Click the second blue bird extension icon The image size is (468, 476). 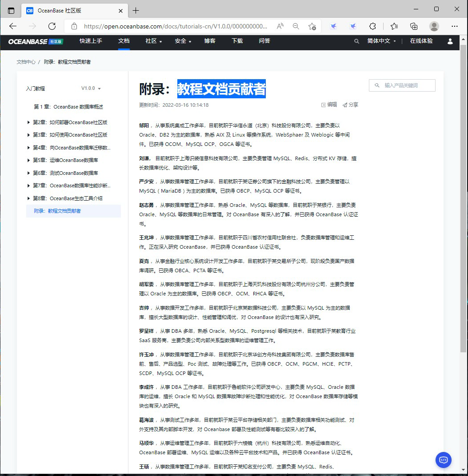[353, 26]
